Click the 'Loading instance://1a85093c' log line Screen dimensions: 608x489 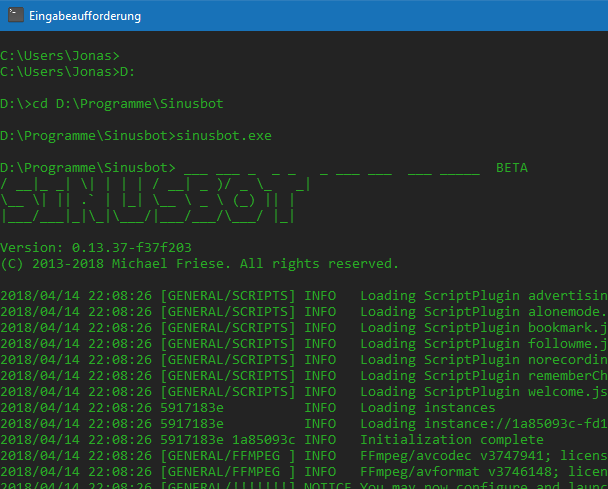[304, 423]
